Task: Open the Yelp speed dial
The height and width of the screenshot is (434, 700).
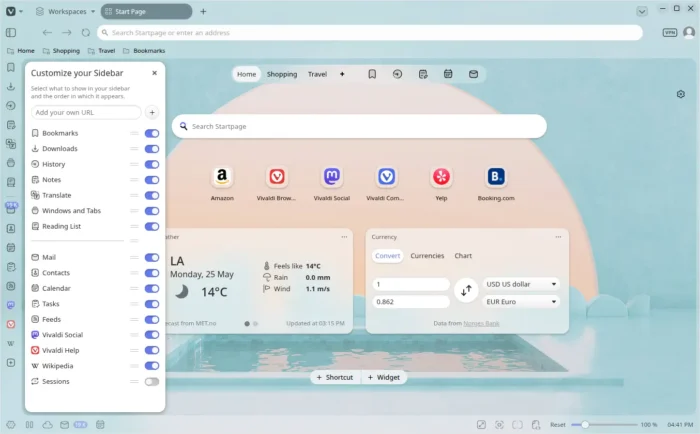Action: coord(441,177)
